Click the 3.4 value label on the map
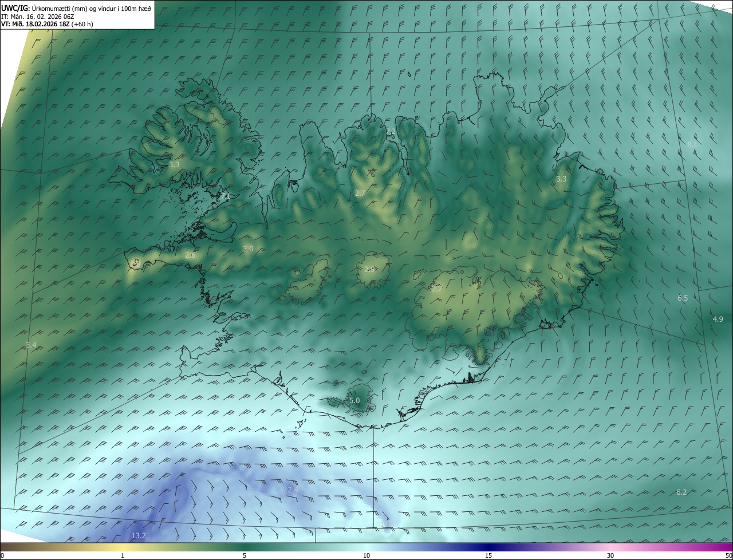This screenshot has width=733, height=560. click(x=31, y=345)
